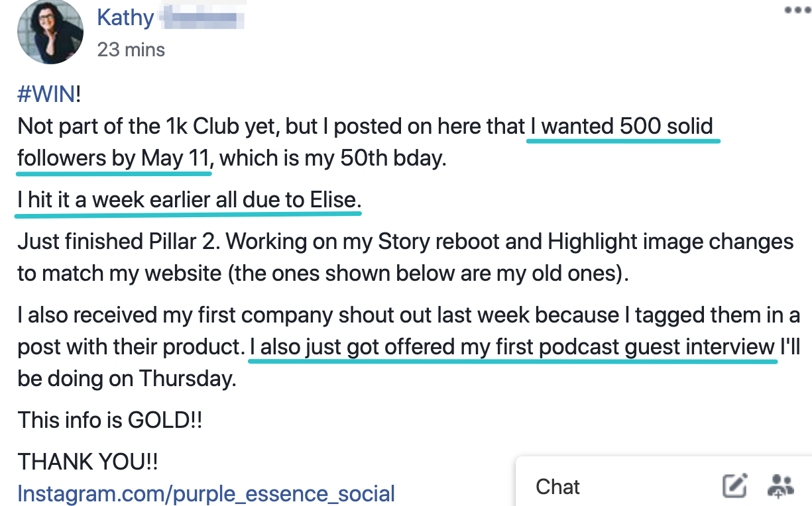The width and height of the screenshot is (812, 506).
Task: Click the "THANK YOU!!" line
Action: (x=87, y=461)
